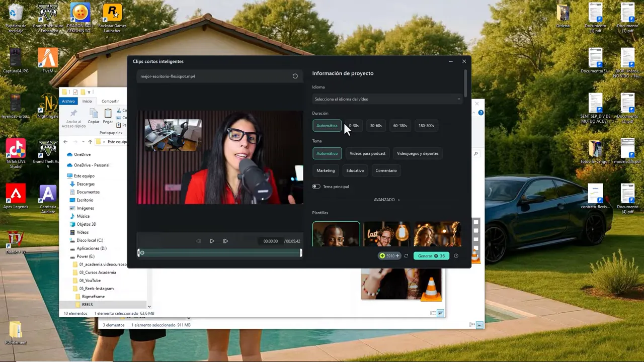Click the reload icon beside mejor-escritorio-flexispot.mp4

click(295, 76)
